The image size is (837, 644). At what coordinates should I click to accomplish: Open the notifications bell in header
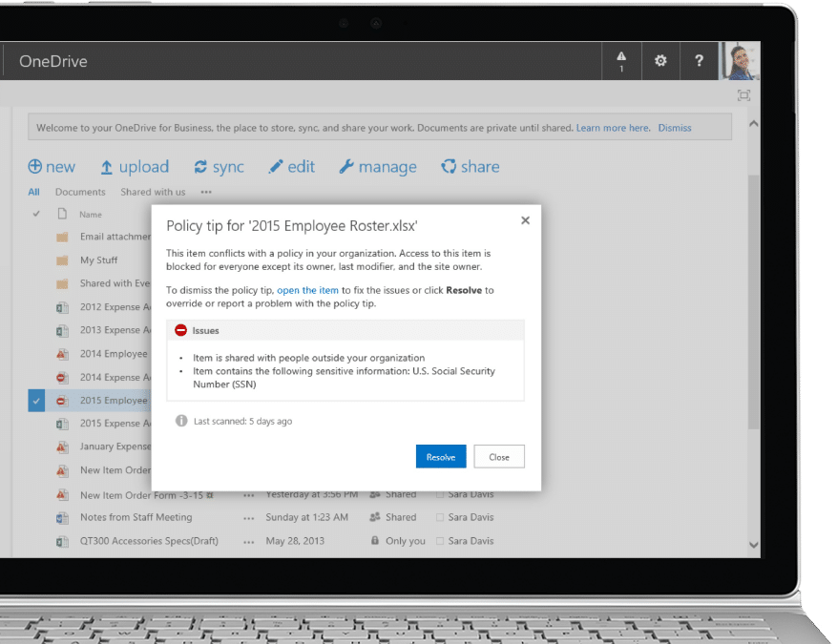(621, 60)
